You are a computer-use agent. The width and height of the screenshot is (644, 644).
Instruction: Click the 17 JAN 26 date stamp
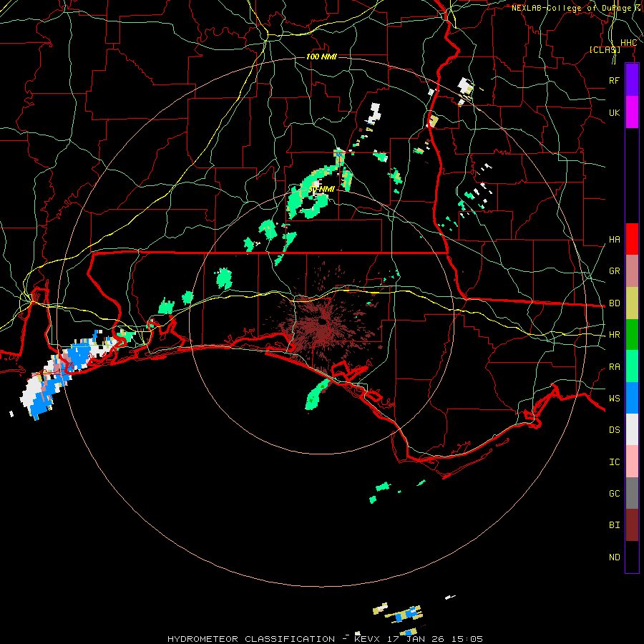point(416,639)
